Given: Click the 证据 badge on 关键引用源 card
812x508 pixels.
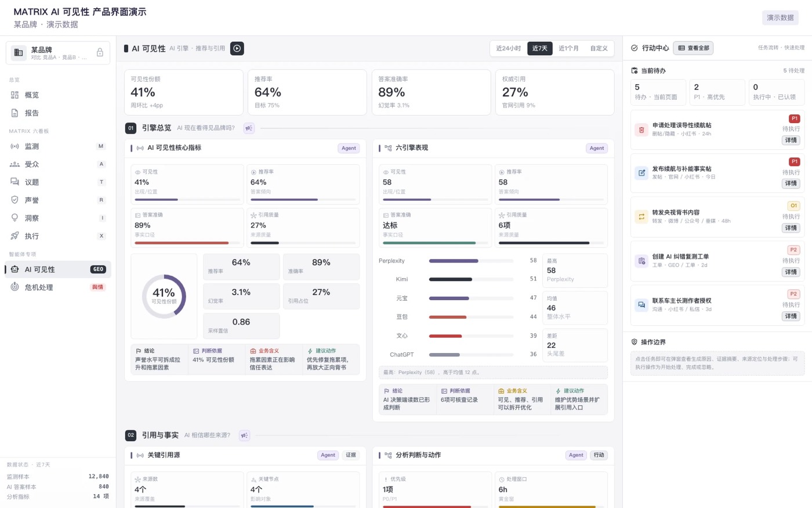Looking at the screenshot, I should click(351, 455).
